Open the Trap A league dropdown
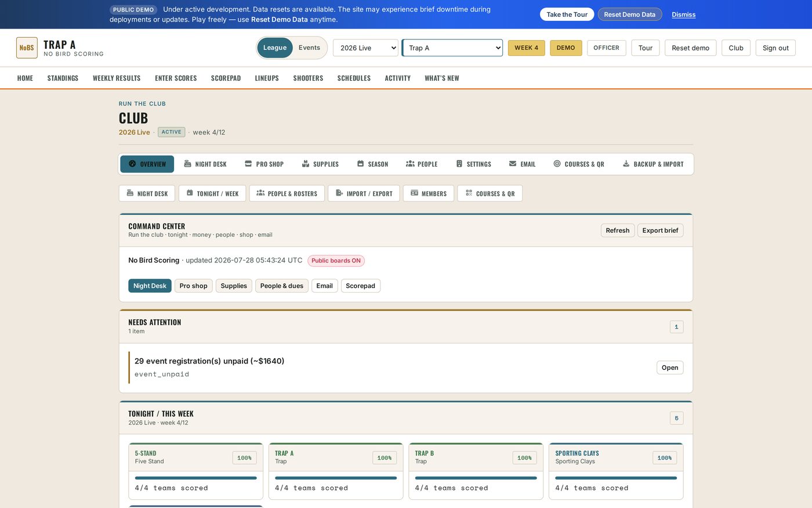 click(452, 48)
